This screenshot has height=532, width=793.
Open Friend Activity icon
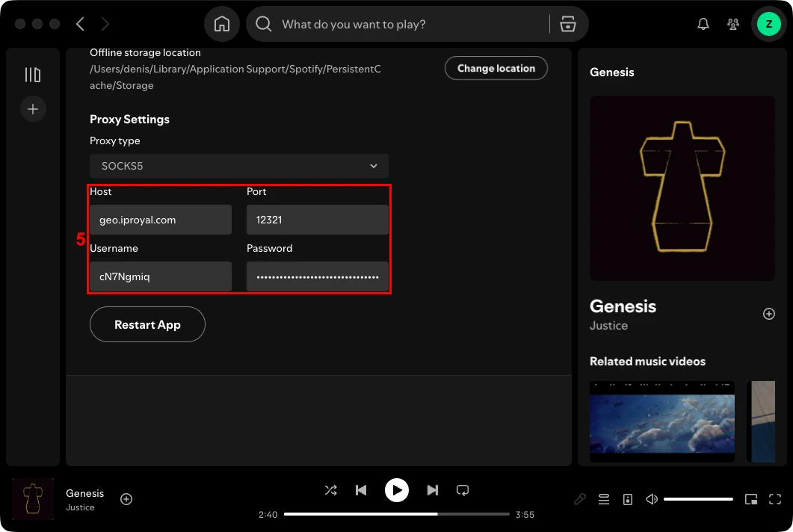tap(732, 24)
